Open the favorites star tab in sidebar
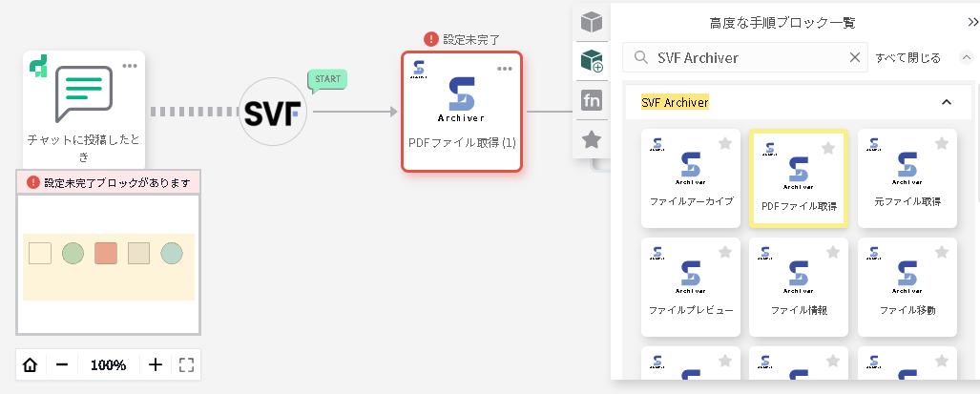Screen dimensions: 980x394 [592, 140]
